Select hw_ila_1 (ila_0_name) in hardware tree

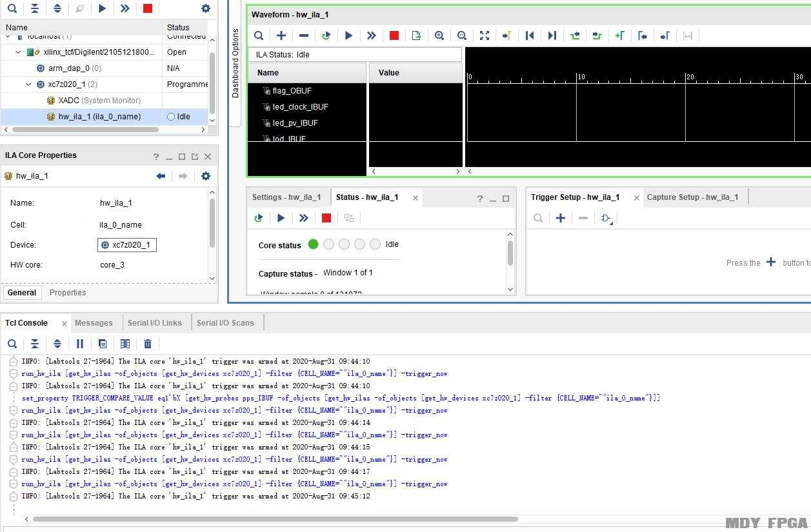click(x=99, y=117)
